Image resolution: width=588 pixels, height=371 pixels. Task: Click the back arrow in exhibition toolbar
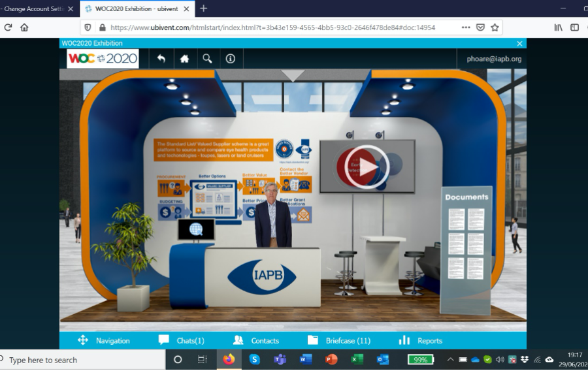(x=161, y=59)
